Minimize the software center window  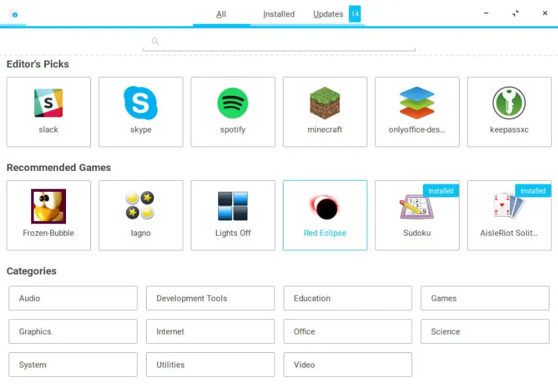(486, 13)
